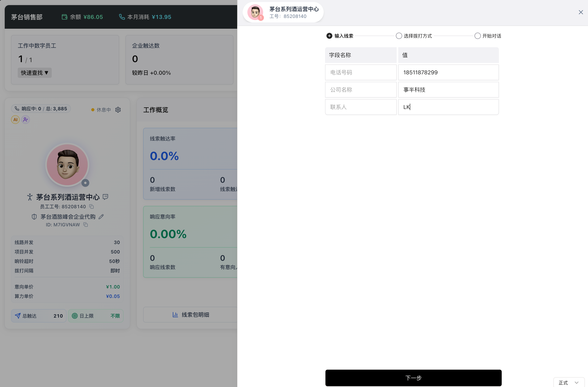Click the monthly consumption amount ¥13.95
This screenshot has height=387, width=588.
[x=161, y=17]
